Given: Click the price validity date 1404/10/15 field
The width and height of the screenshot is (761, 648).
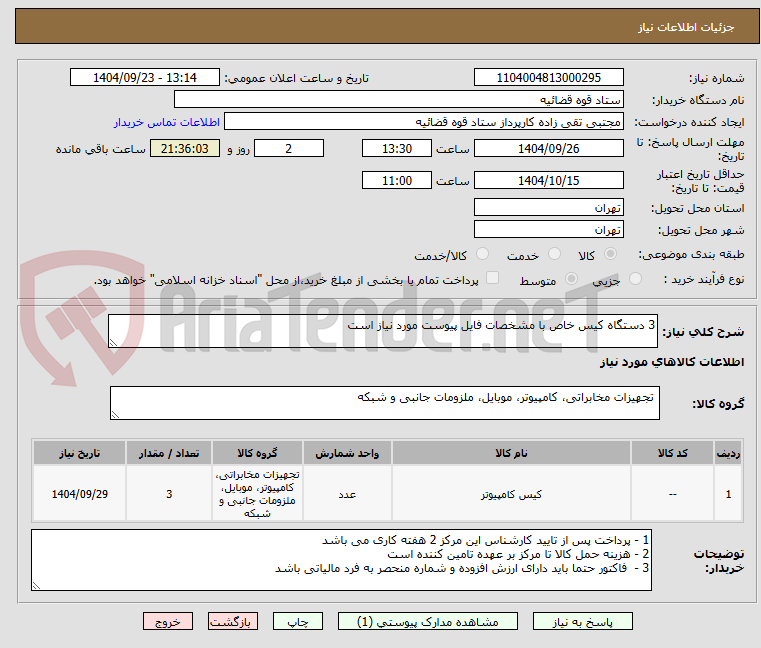Looking at the screenshot, I should click(x=548, y=180).
